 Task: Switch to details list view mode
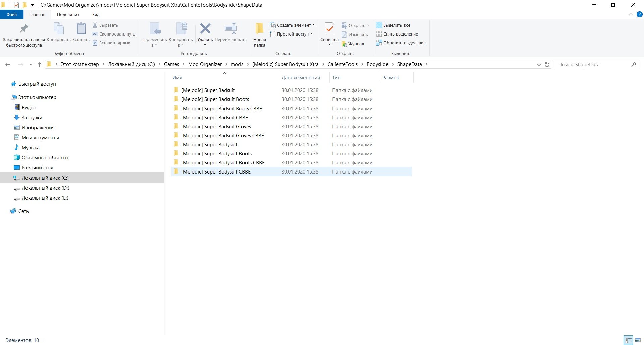tap(628, 340)
